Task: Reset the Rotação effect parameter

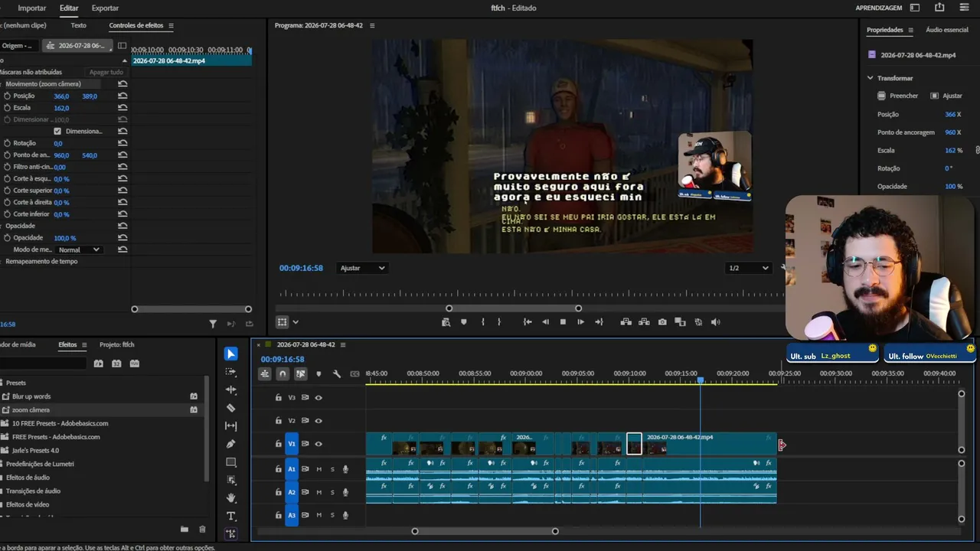Action: point(122,143)
